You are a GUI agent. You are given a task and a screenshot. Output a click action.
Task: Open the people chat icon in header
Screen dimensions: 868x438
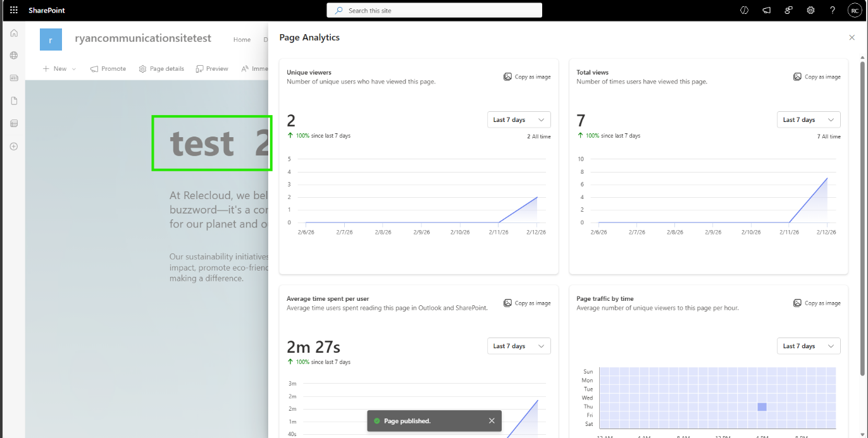pos(788,10)
